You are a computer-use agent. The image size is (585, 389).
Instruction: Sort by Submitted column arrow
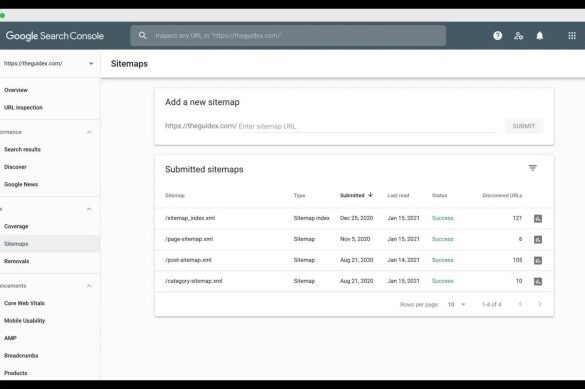[x=370, y=195]
